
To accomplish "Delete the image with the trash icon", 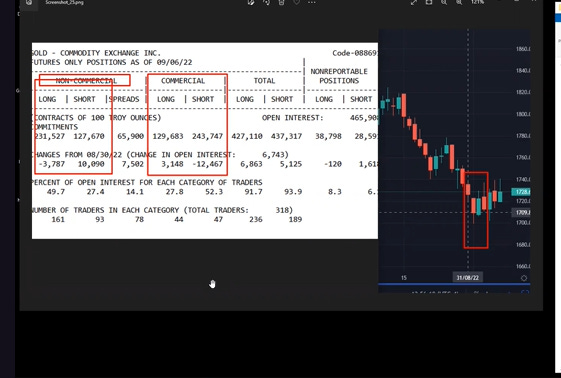I will coord(282,2).
